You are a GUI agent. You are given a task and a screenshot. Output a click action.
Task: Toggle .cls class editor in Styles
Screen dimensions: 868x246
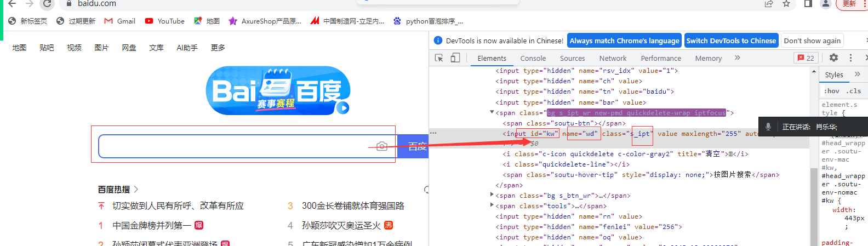853,91
